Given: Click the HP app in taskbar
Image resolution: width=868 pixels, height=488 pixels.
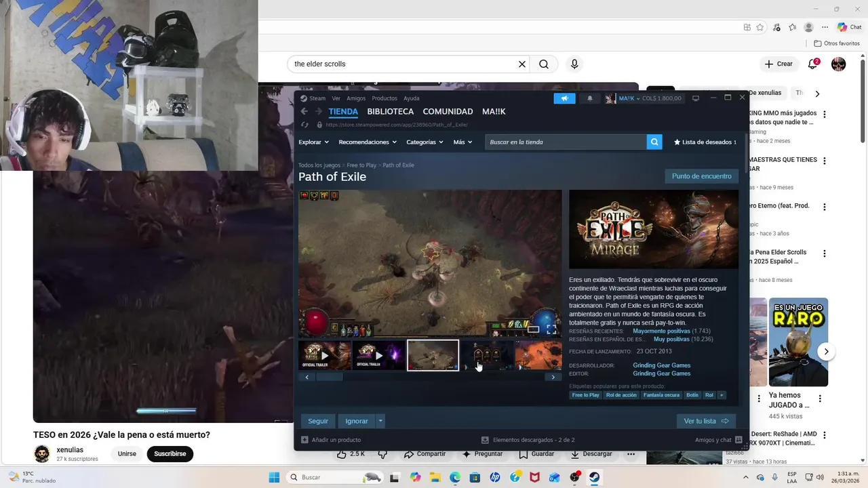Looking at the screenshot, I should click(494, 477).
